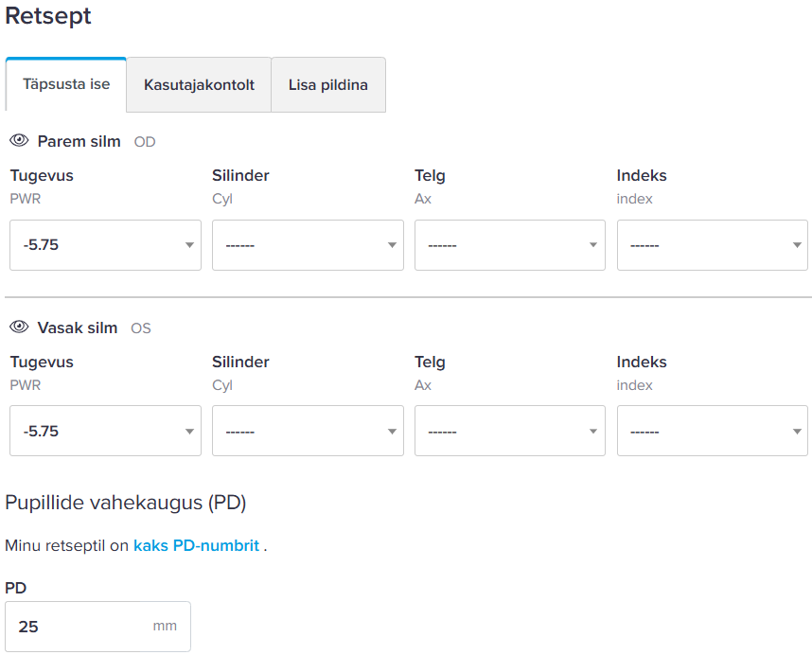Open the right eye Telg dropdown
This screenshot has height=655, width=812.
509,245
